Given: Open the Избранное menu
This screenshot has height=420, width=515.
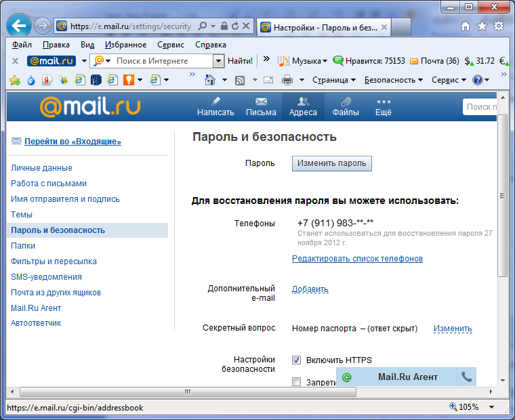Looking at the screenshot, I should [126, 45].
